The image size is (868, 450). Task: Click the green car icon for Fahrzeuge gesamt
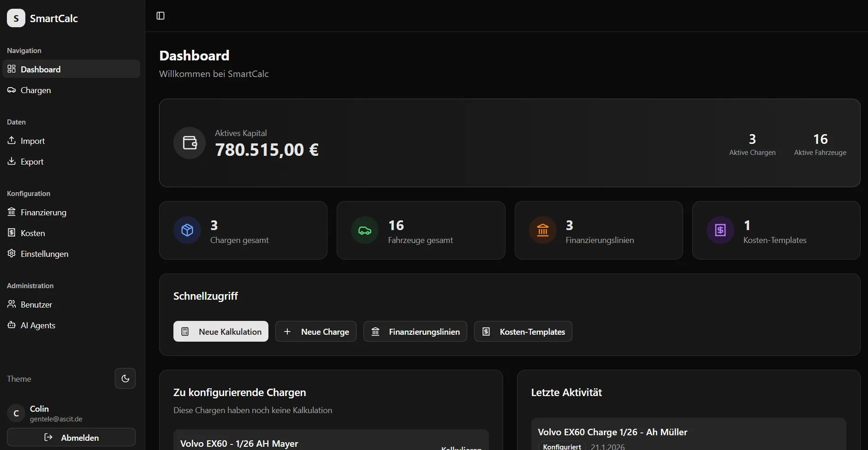pyautogui.click(x=365, y=230)
